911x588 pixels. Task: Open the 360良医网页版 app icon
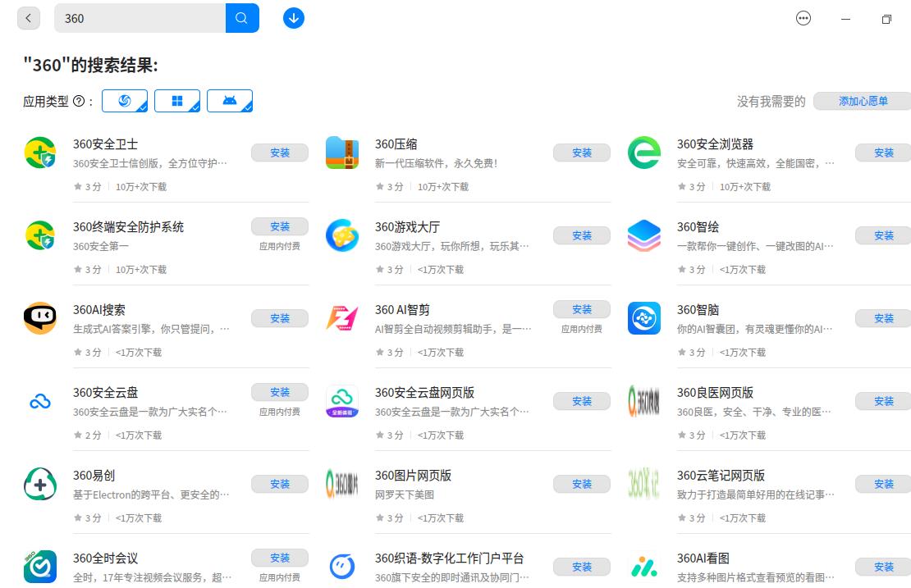[x=644, y=401]
